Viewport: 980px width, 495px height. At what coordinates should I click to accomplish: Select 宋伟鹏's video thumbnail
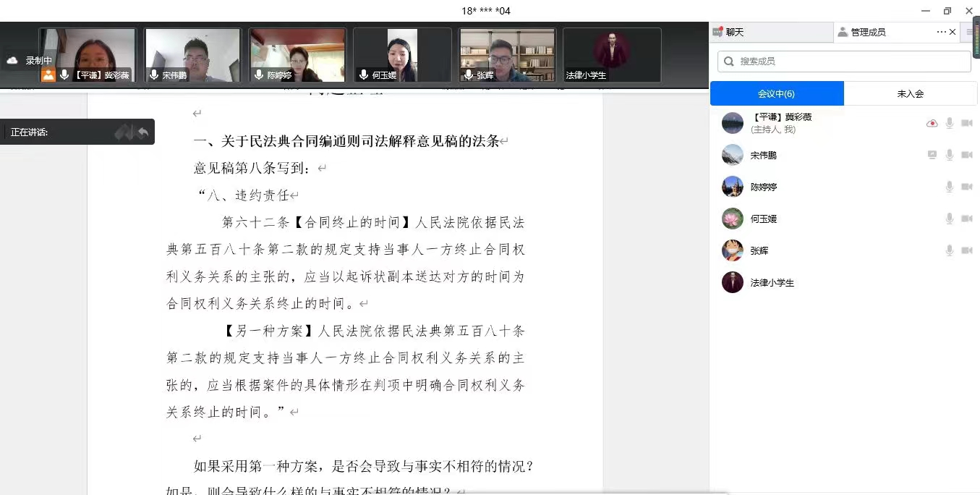click(192, 55)
